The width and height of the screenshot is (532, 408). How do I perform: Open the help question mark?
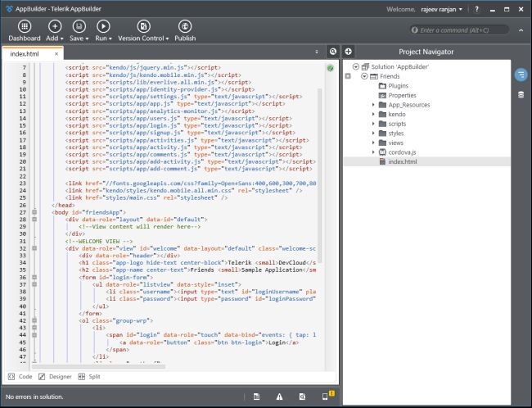476,9
